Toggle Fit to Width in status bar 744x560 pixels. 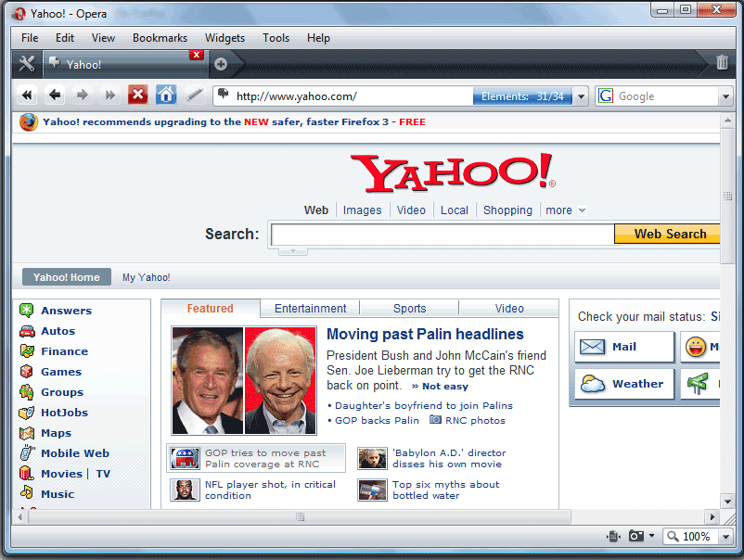(x=613, y=537)
